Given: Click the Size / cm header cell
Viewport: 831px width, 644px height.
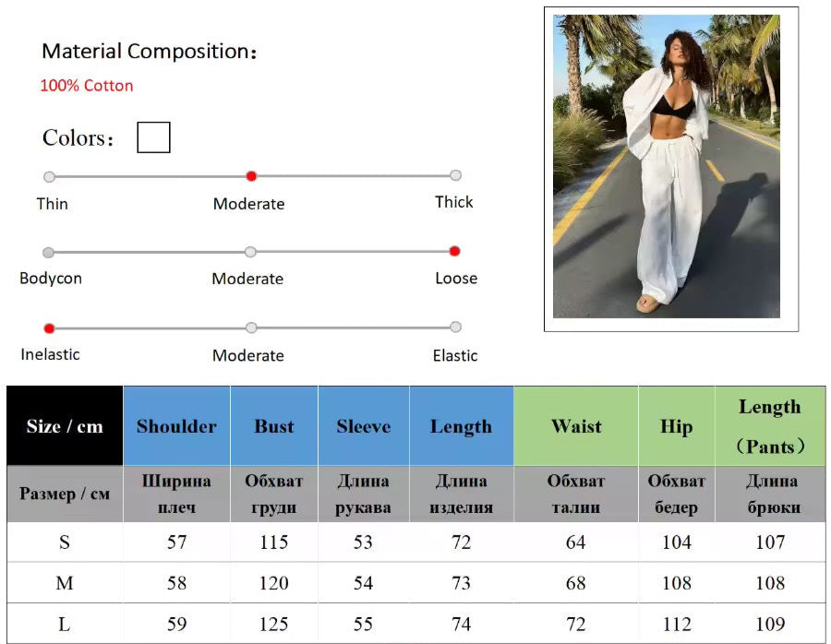Looking at the screenshot, I should coord(65,426).
